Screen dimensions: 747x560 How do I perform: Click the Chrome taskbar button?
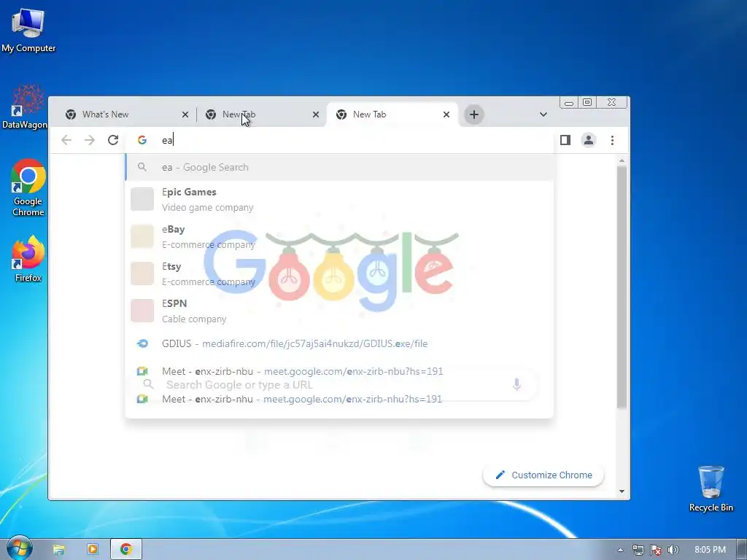[x=126, y=549]
